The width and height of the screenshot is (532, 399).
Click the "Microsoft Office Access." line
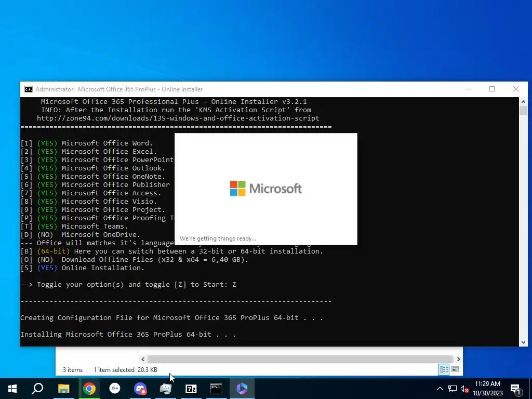(111, 193)
